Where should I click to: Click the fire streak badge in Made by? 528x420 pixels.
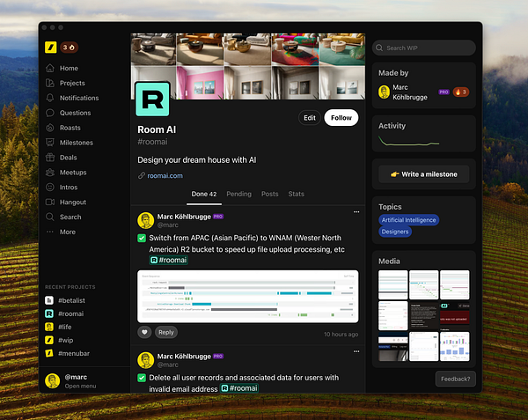[461, 92]
